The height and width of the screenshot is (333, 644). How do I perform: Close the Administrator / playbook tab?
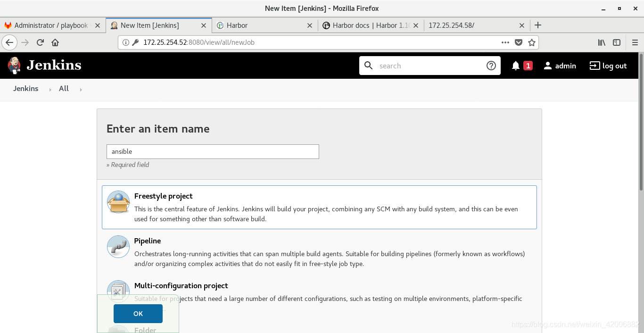98,25
